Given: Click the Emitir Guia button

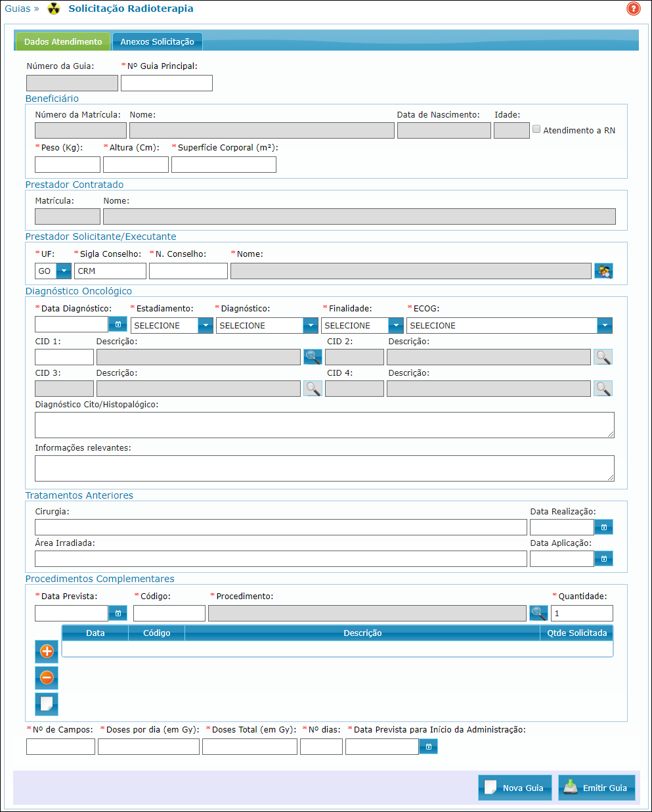Looking at the screenshot, I should pyautogui.click(x=596, y=788).
